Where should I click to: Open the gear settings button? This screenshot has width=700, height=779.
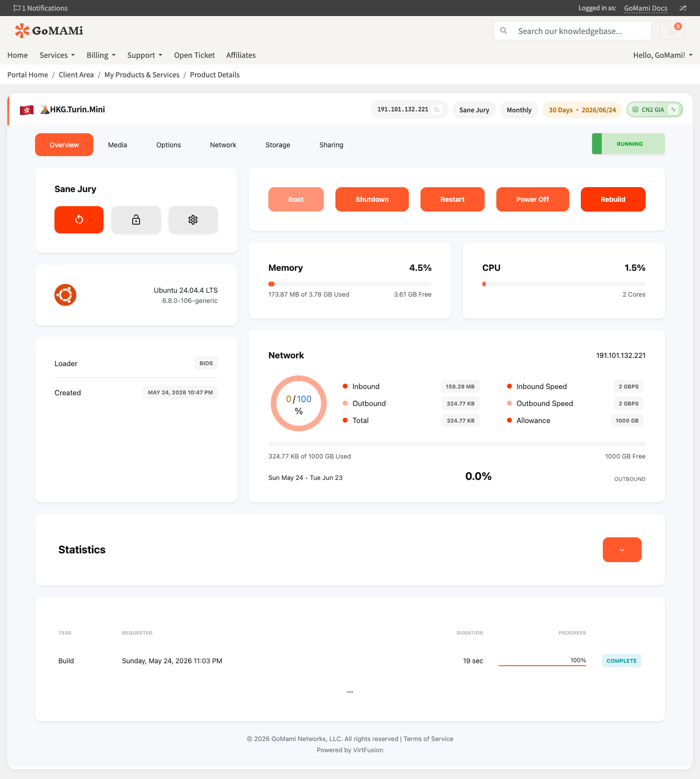193,220
